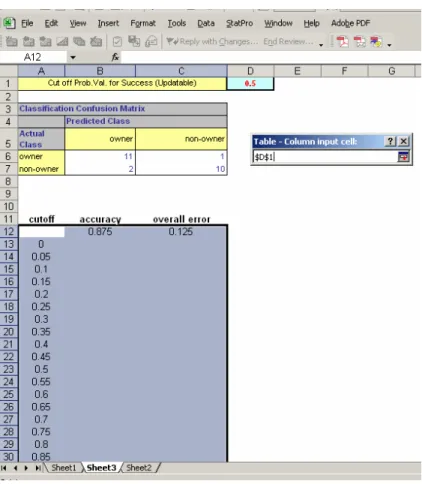
Task: Click previous sheet navigation arrow
Action: pos(15,468)
